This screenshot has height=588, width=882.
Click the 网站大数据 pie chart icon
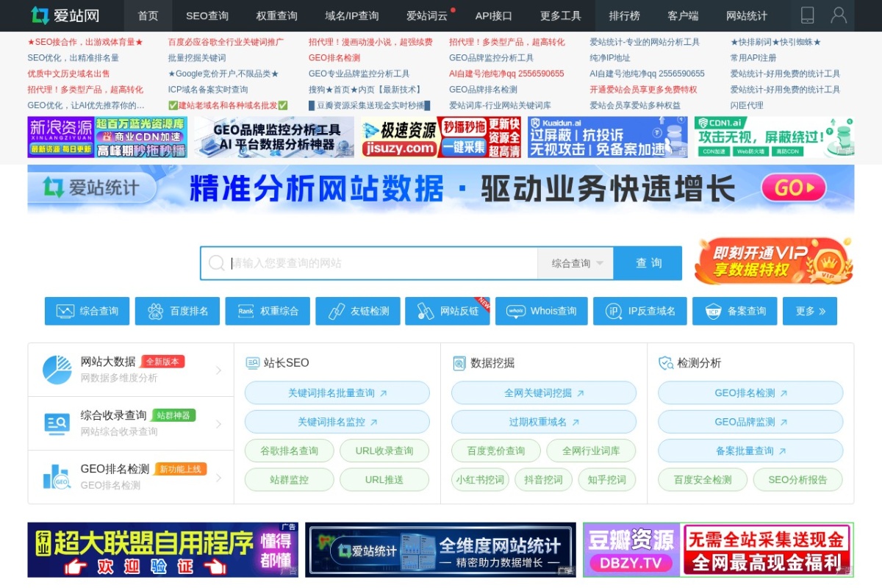tap(57, 370)
